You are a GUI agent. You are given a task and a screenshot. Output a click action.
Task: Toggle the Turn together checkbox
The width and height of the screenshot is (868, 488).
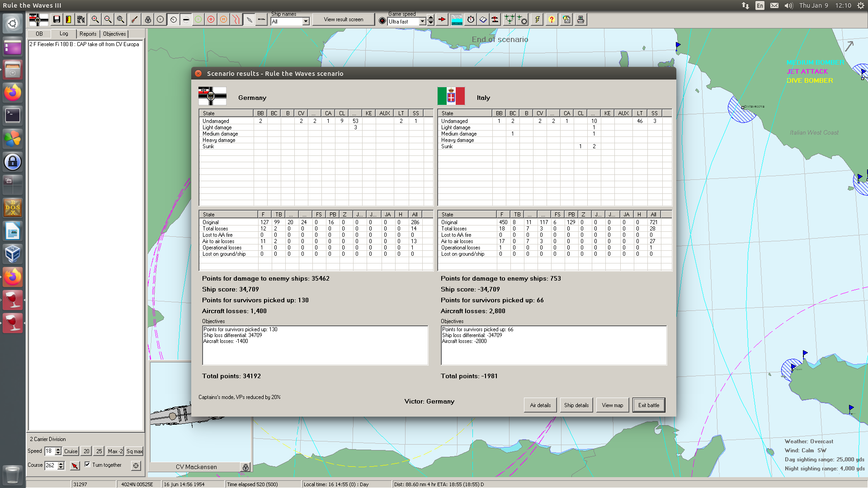[87, 465]
